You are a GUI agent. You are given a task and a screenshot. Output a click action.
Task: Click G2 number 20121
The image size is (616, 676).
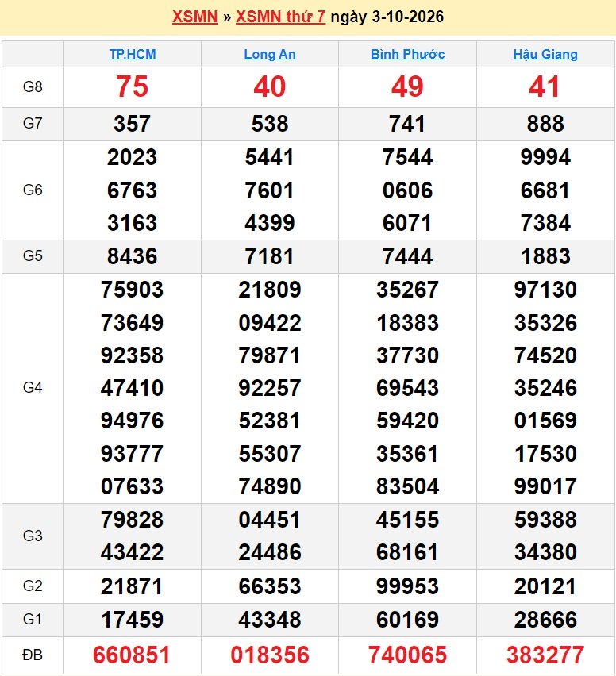pos(545,586)
